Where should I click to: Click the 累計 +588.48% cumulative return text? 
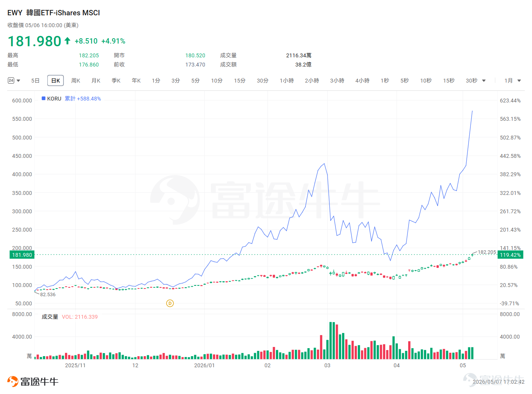(83, 99)
